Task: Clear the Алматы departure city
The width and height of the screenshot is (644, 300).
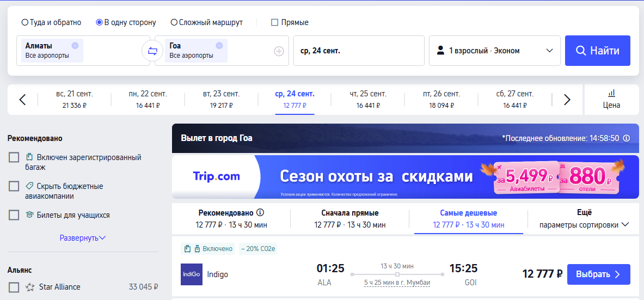Action: click(75, 46)
